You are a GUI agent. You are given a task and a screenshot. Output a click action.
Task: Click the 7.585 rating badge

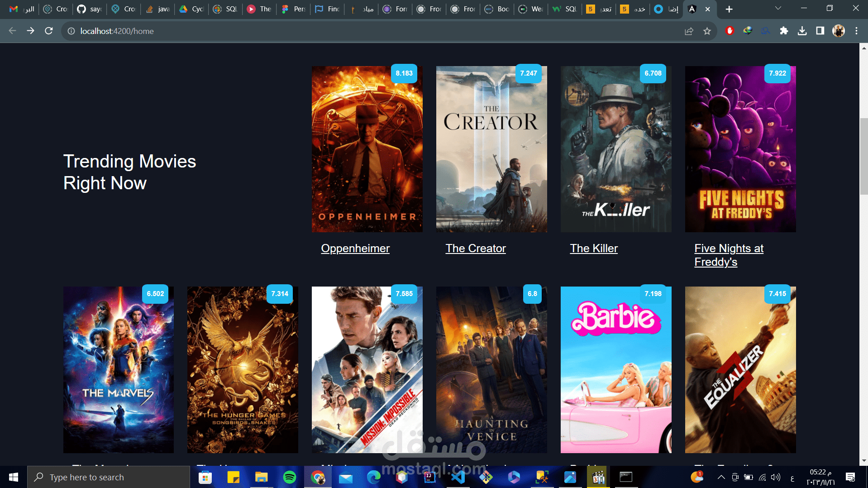pyautogui.click(x=404, y=294)
